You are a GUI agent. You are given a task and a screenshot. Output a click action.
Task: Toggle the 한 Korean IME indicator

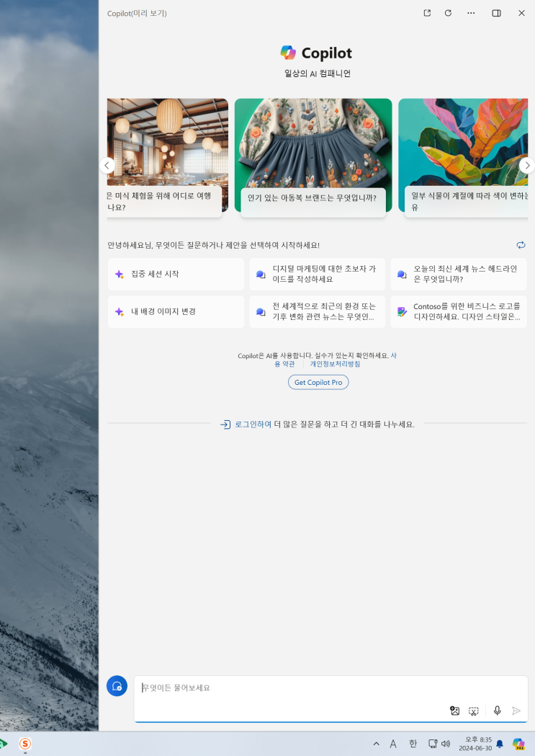tap(413, 744)
